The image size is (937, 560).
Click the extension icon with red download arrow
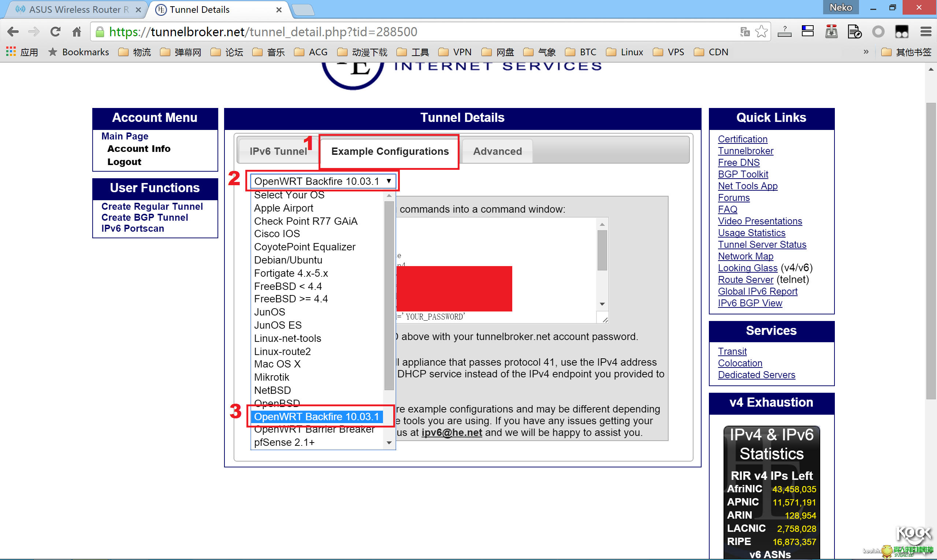[831, 32]
